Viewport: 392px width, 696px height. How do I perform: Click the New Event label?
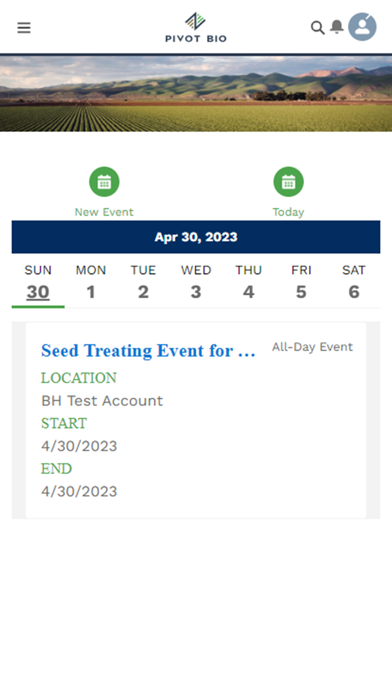click(x=104, y=212)
